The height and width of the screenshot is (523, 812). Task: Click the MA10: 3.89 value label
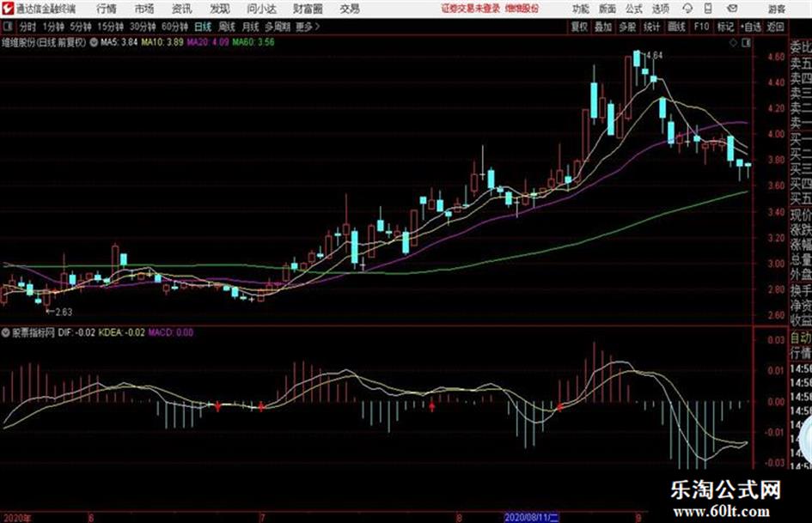pos(162,42)
